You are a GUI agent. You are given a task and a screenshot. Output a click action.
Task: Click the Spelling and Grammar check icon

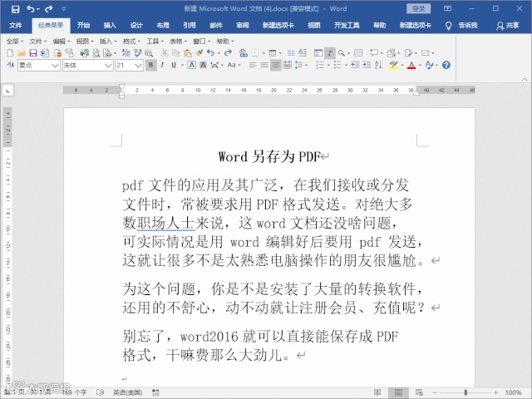(138, 53)
